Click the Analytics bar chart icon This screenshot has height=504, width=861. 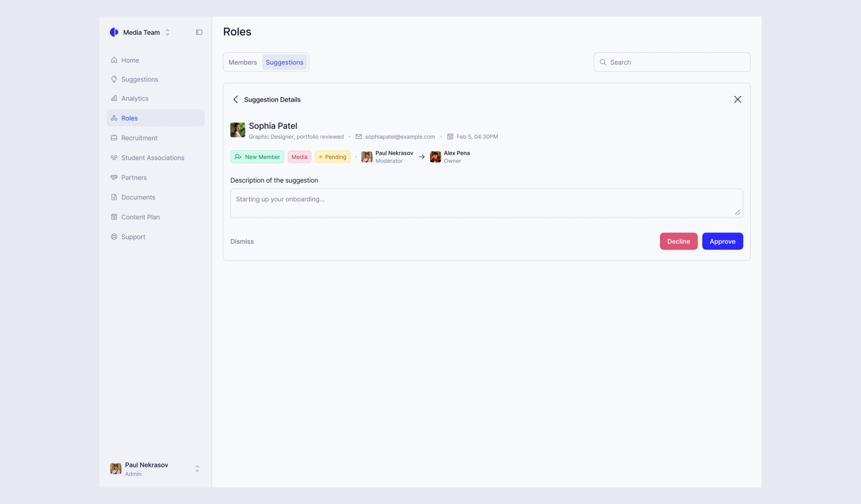point(114,98)
